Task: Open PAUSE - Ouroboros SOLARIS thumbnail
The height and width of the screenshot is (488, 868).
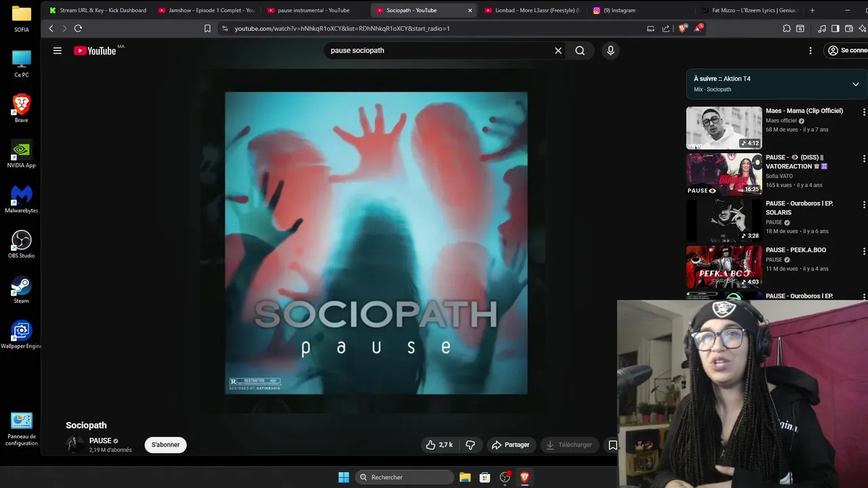Action: point(724,220)
